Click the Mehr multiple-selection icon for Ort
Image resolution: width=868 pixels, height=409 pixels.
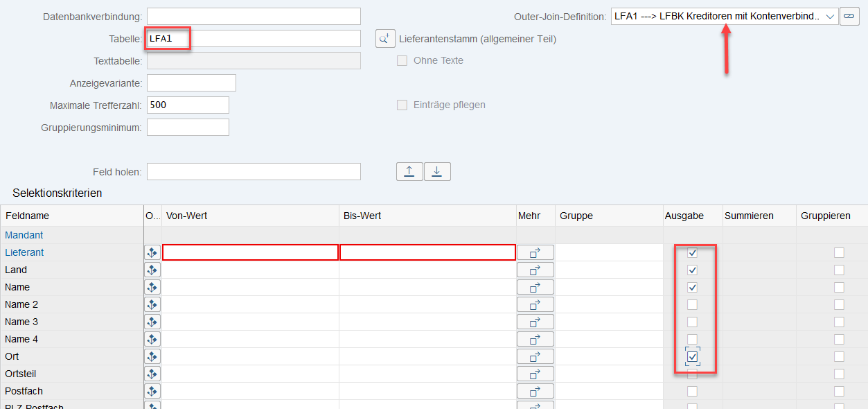[535, 356]
